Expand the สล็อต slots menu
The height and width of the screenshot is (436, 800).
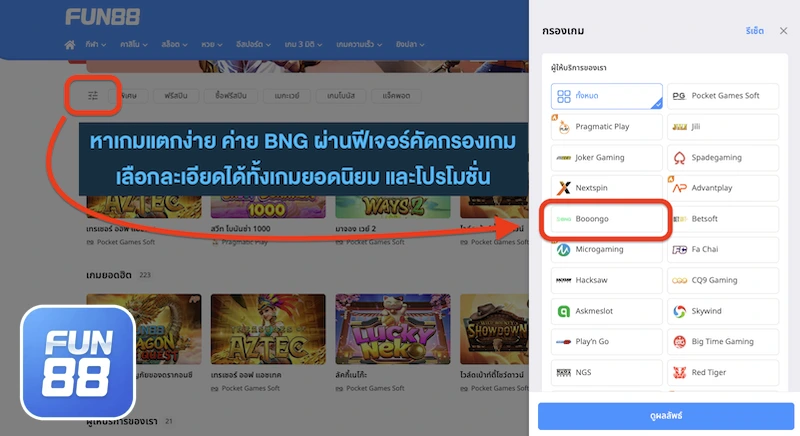tap(174, 44)
